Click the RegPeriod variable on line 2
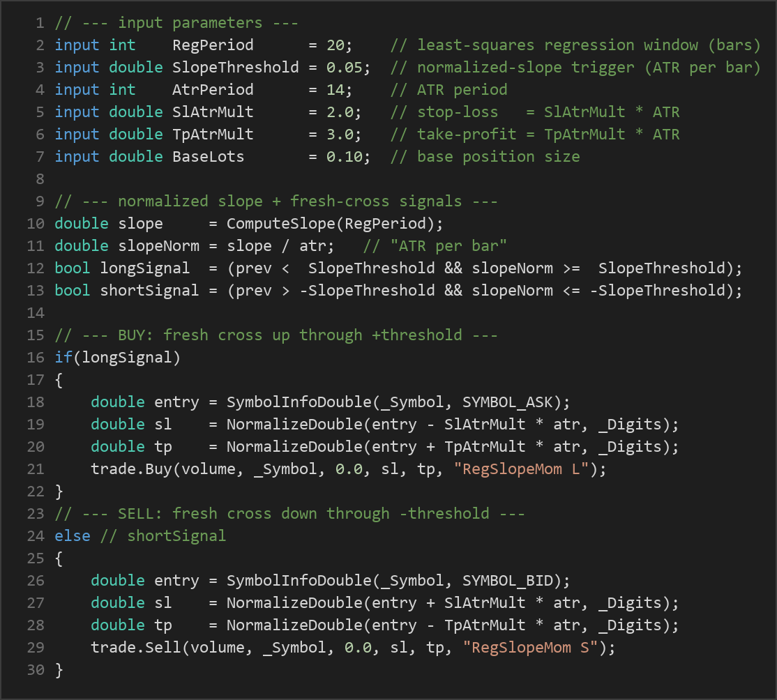The image size is (777, 700). pos(213,45)
